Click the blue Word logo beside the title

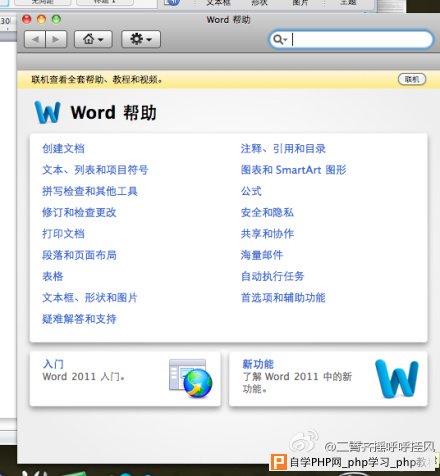(48, 112)
